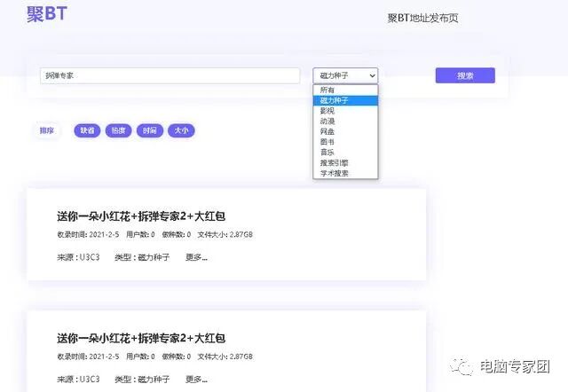
Task: Select 所有 in the dropdown list
Action: pos(345,90)
